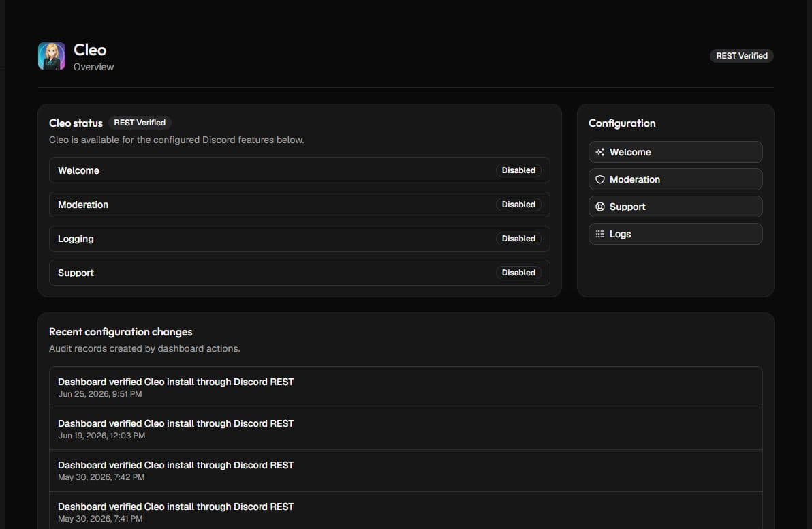Click the Cleo bot avatar image

(52, 56)
